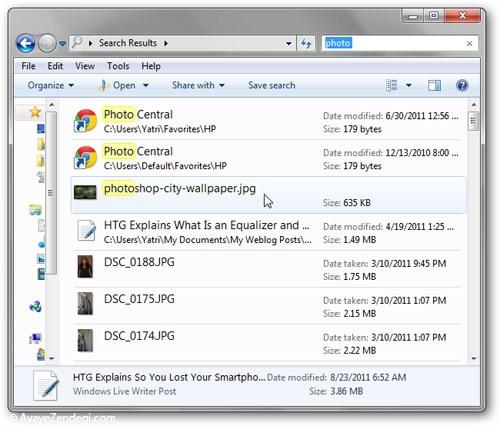Select the HTG Explains Equalizer document icon

(86, 231)
